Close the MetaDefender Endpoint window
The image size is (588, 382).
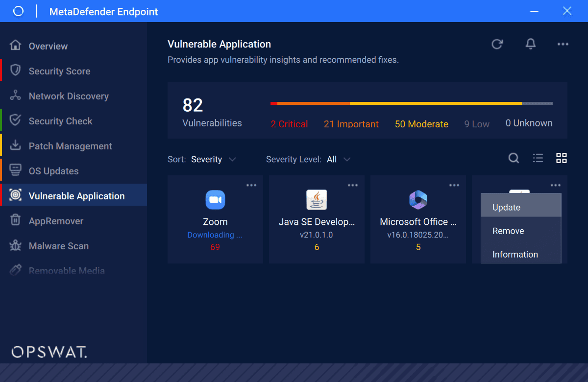click(567, 11)
